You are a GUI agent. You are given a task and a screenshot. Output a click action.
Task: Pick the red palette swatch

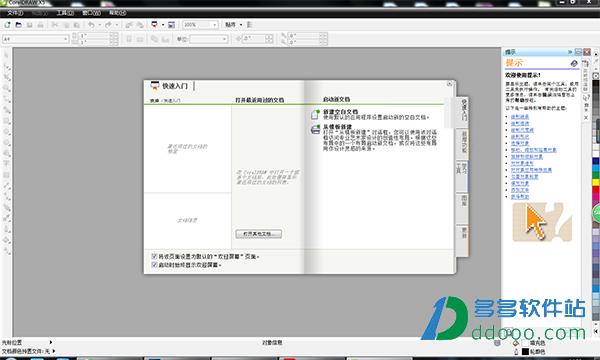tap(596, 190)
